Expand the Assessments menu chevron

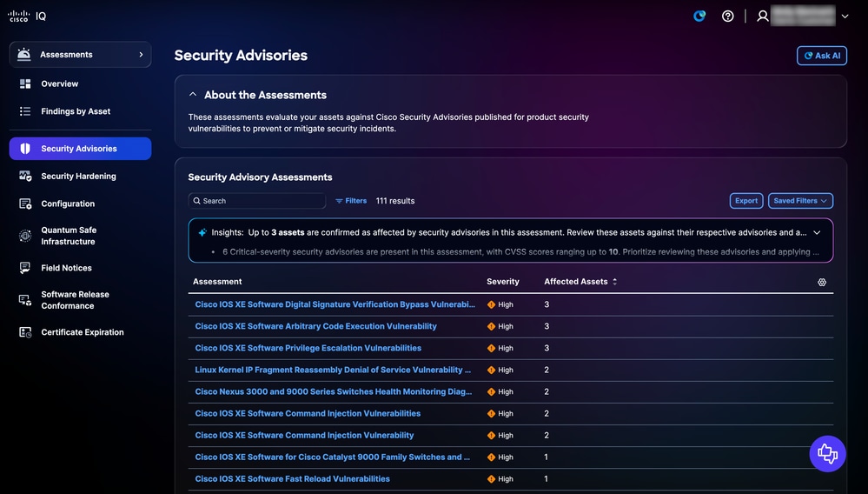(141, 54)
